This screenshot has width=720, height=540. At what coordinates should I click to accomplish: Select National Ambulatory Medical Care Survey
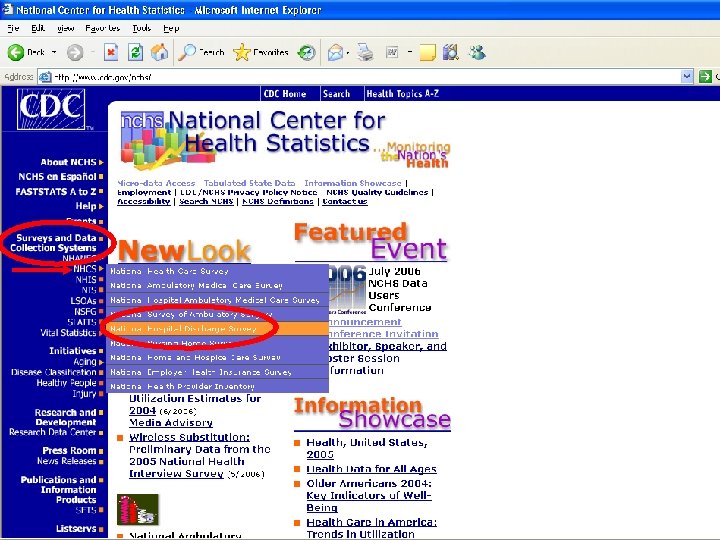click(x=218, y=286)
